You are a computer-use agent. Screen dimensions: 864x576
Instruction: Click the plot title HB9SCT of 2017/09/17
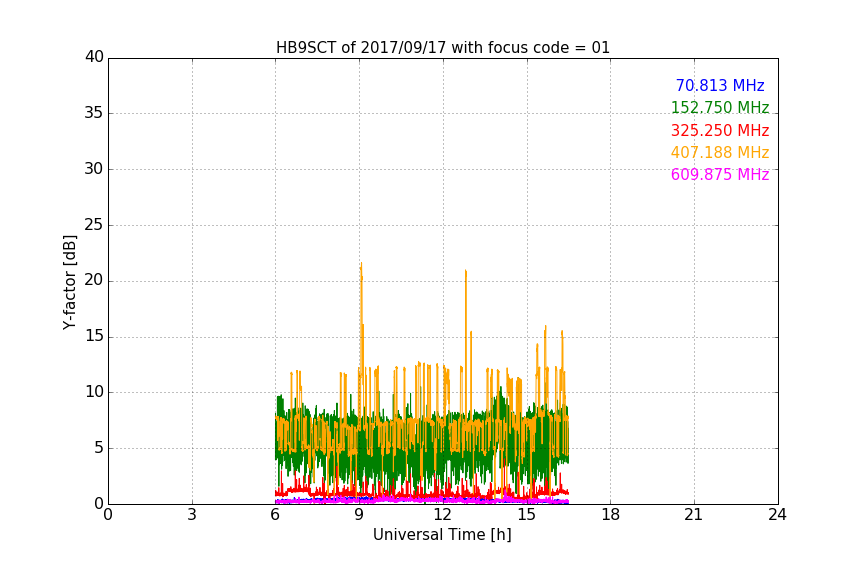pos(443,48)
